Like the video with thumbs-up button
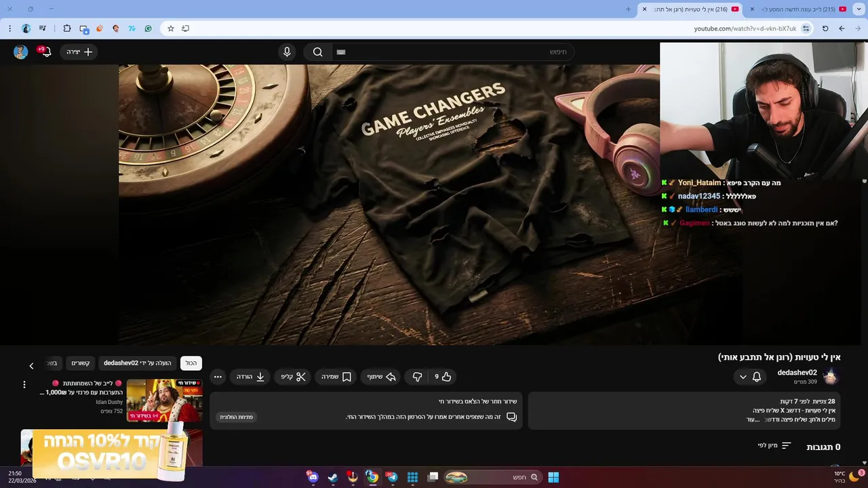868x488 pixels. [443, 377]
